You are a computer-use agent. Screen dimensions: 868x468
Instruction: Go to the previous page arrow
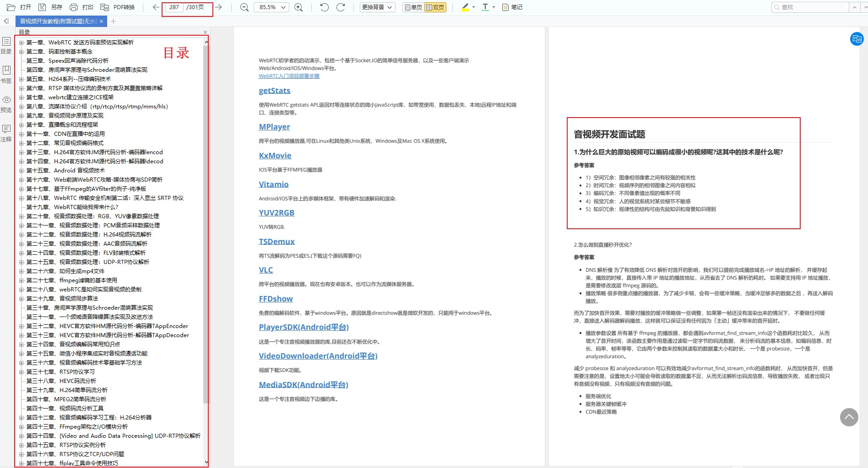pyautogui.click(x=156, y=7)
